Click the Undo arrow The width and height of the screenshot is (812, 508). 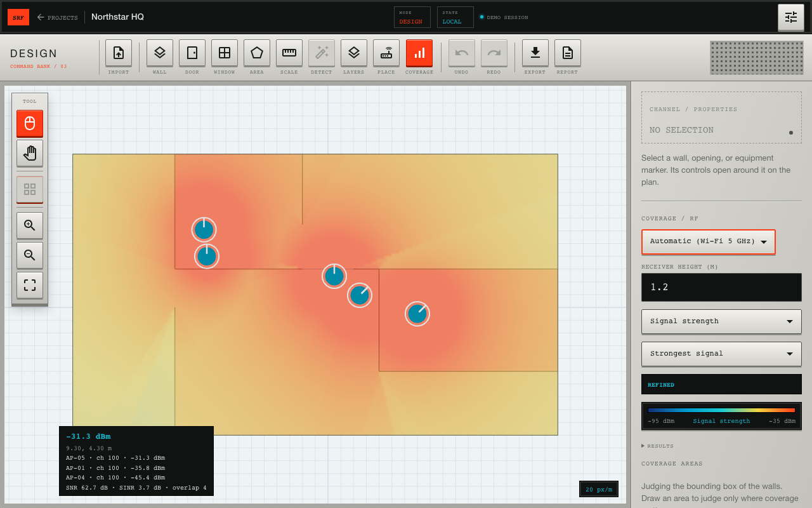(x=462, y=53)
